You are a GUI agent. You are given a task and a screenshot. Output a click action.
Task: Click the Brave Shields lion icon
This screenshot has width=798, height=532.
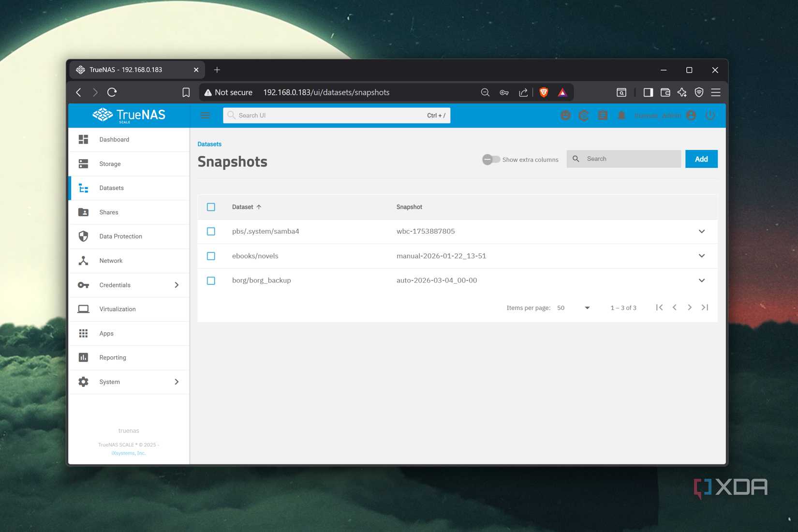pos(544,92)
